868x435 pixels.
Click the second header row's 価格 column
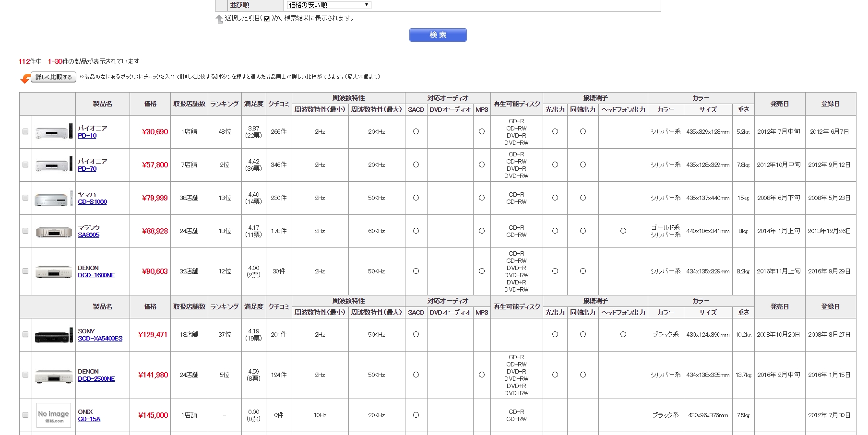[150, 306]
